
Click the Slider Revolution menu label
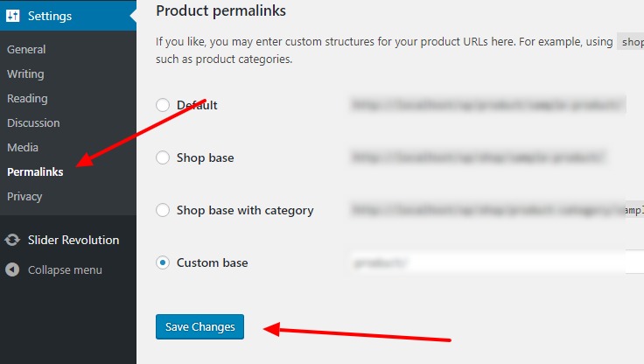pyautogui.click(x=73, y=240)
